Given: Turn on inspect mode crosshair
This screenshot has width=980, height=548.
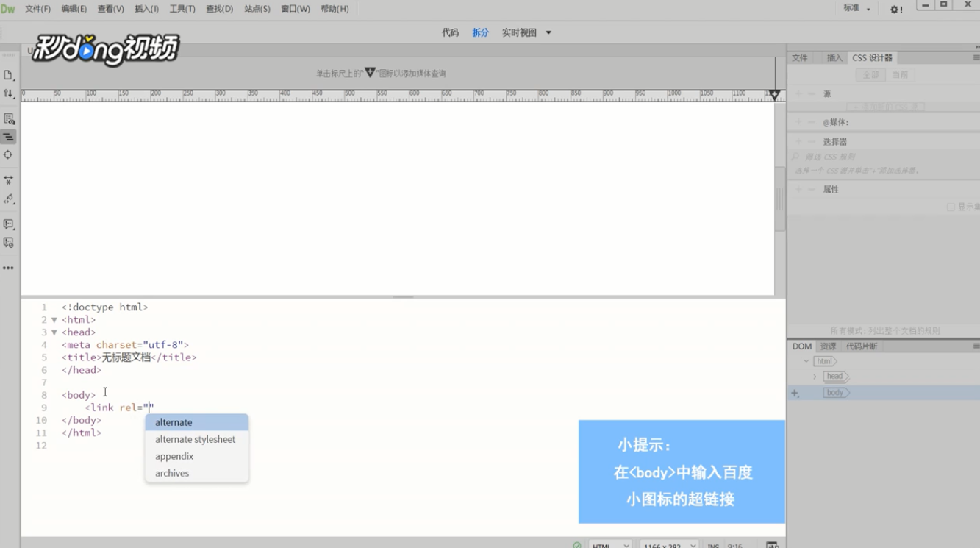Looking at the screenshot, I should point(9,155).
